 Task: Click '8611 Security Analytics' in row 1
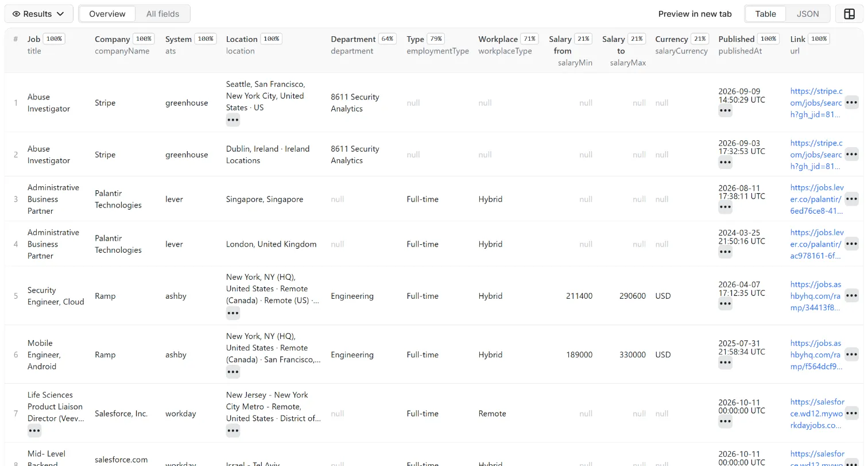pyautogui.click(x=355, y=103)
